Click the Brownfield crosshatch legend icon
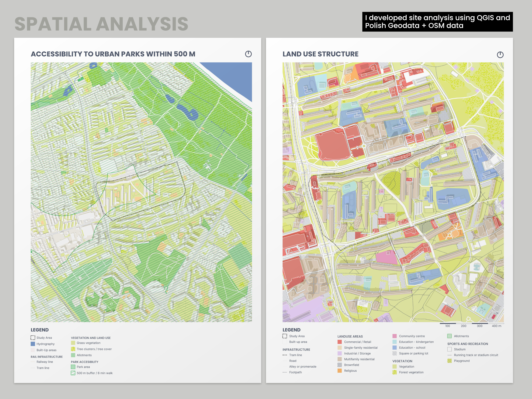Screen dimensions: 532x399 pos(340,365)
